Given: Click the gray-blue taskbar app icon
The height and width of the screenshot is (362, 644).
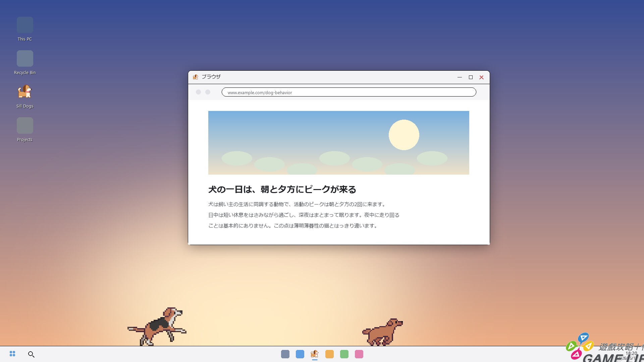Looking at the screenshot, I should tap(285, 354).
